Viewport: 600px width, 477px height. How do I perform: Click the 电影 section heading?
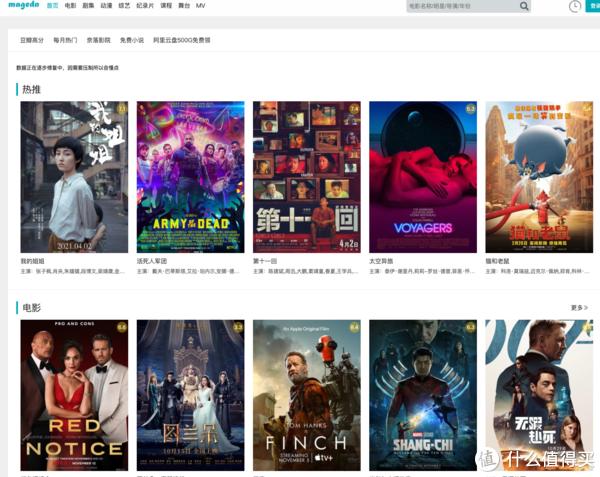(x=31, y=308)
